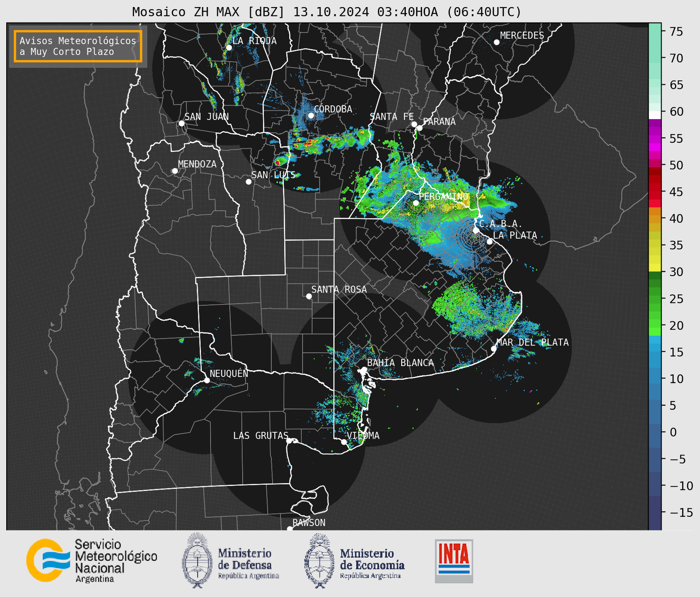The height and width of the screenshot is (597, 700).
Task: Click the colorbar tick label '−15'
Action: coord(680,512)
